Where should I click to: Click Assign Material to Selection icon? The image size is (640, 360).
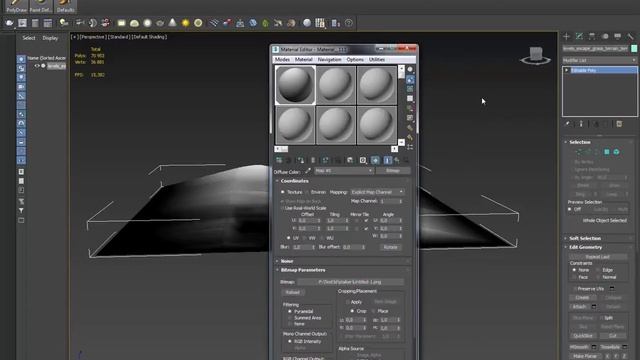[x=301, y=160]
